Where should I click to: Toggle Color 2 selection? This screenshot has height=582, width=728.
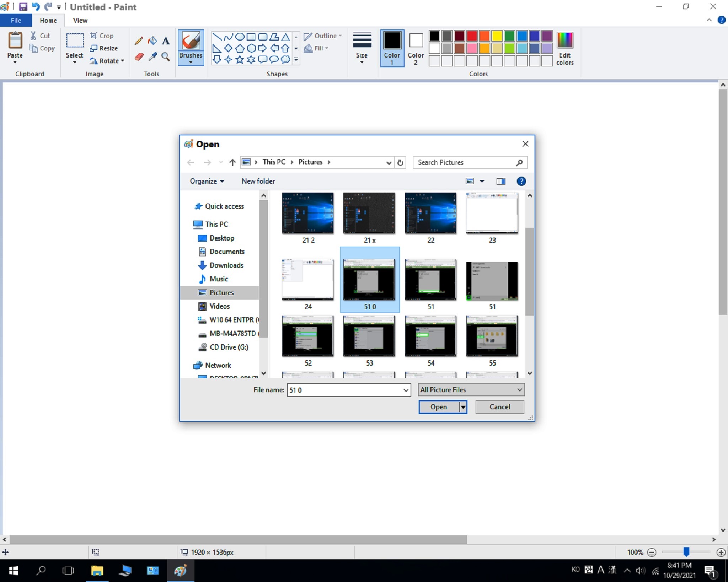(x=416, y=48)
